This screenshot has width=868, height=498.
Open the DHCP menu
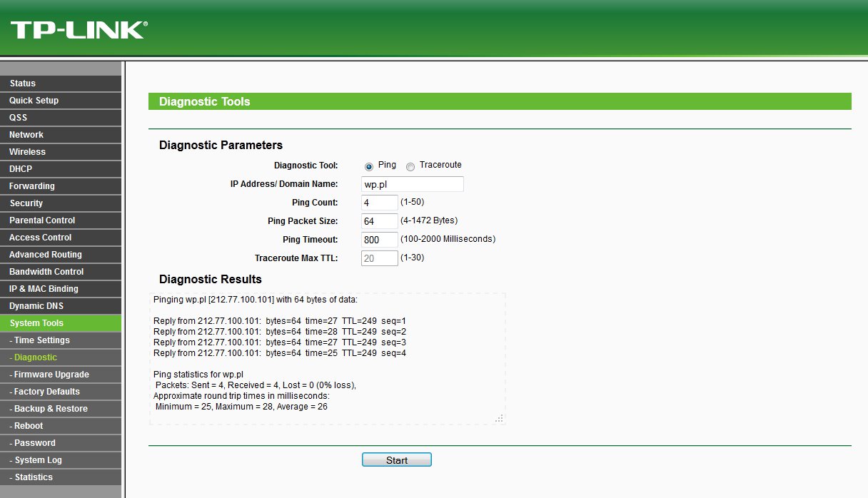[61, 169]
